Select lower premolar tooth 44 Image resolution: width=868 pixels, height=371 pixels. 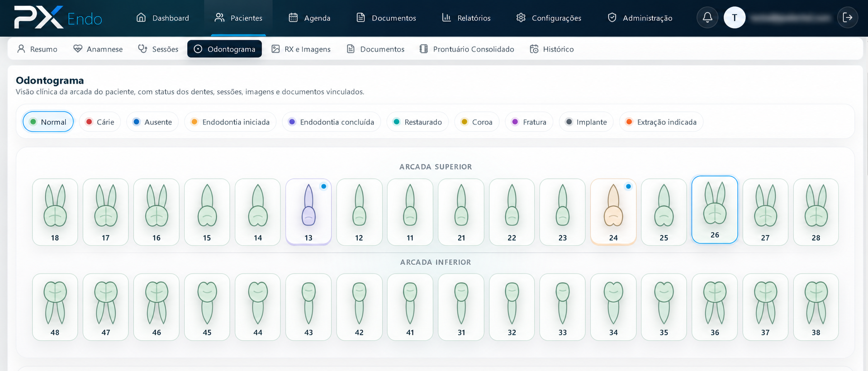(258, 307)
